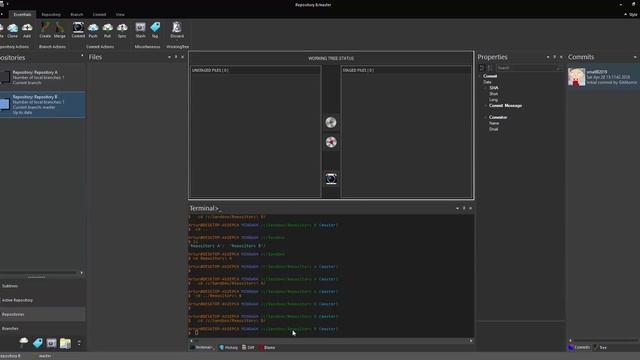The height and width of the screenshot is (360, 640).
Task: Click the repositories list scroll-down arrow
Action: click(81, 273)
